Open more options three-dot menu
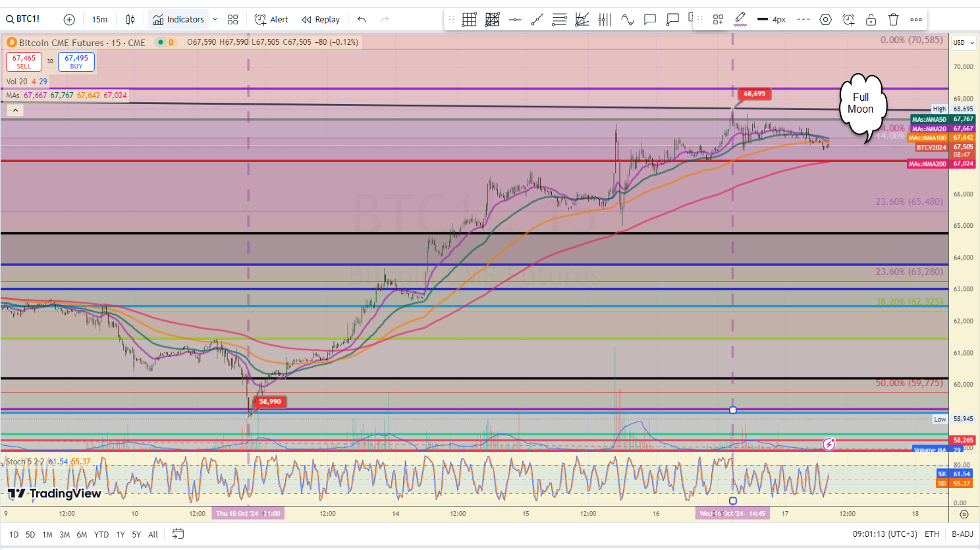 [x=916, y=20]
